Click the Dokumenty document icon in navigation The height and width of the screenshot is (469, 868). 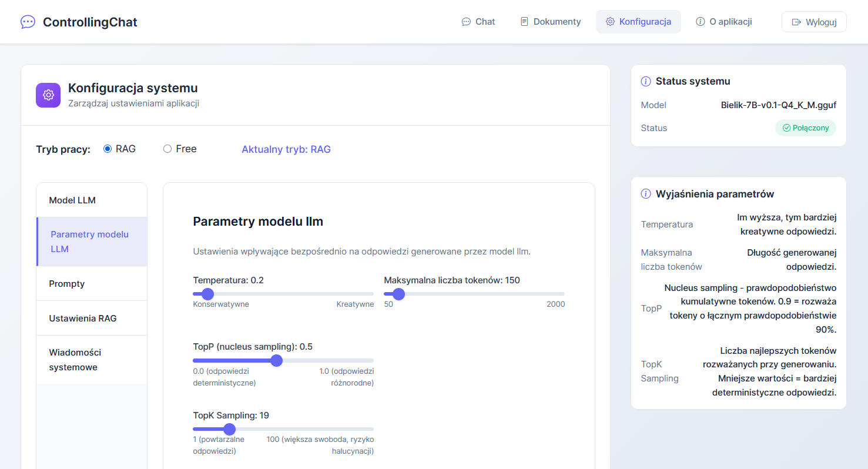[x=524, y=22]
